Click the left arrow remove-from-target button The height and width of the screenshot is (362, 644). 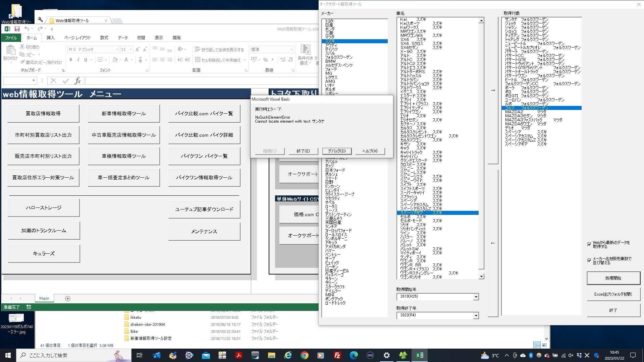tap(493, 243)
